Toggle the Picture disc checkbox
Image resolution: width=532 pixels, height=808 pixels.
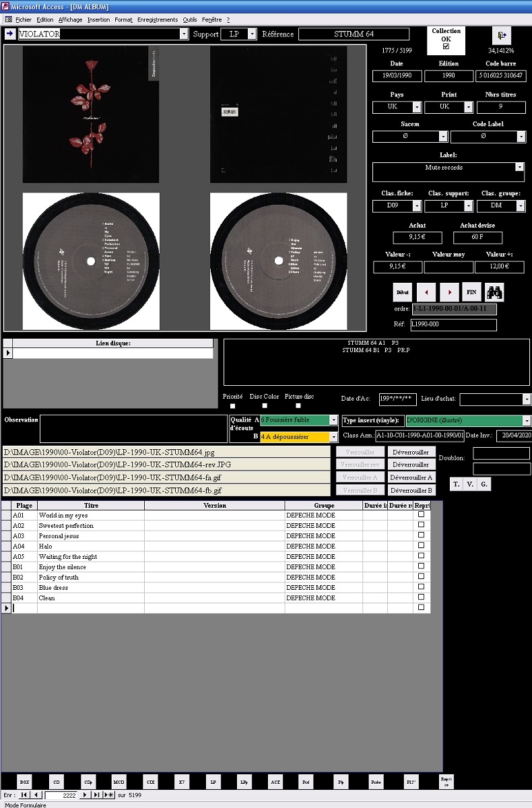pyautogui.click(x=298, y=406)
